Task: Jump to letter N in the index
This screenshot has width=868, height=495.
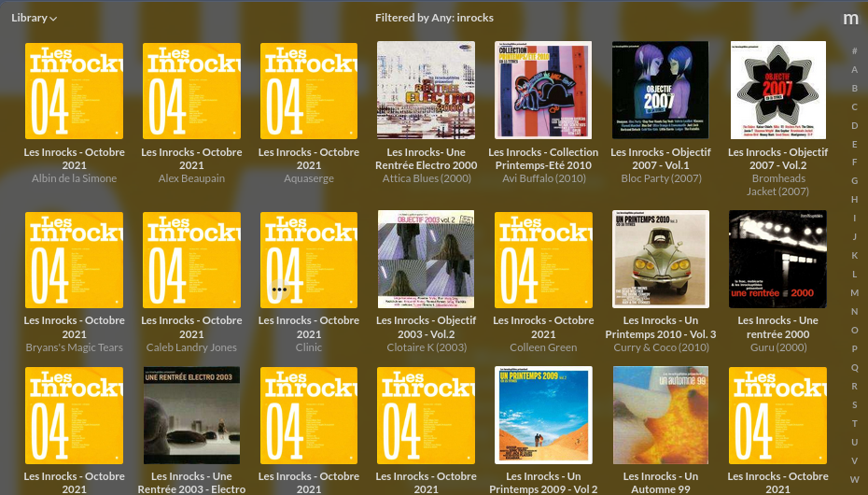Action: [855, 311]
